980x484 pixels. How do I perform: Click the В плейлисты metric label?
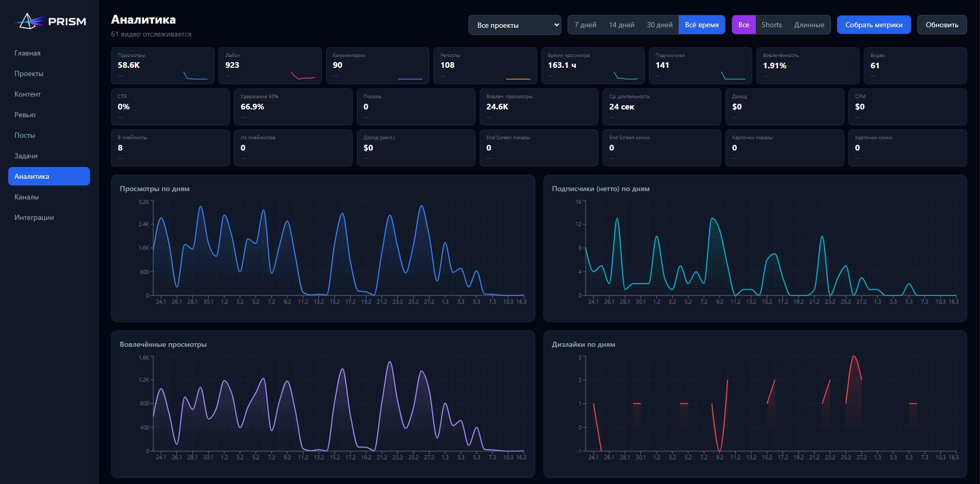(133, 138)
